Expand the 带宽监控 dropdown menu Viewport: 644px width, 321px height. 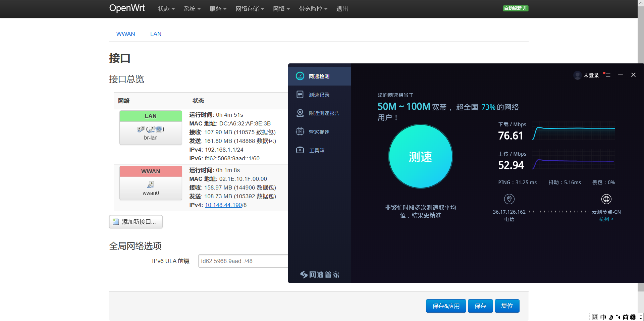pyautogui.click(x=313, y=9)
